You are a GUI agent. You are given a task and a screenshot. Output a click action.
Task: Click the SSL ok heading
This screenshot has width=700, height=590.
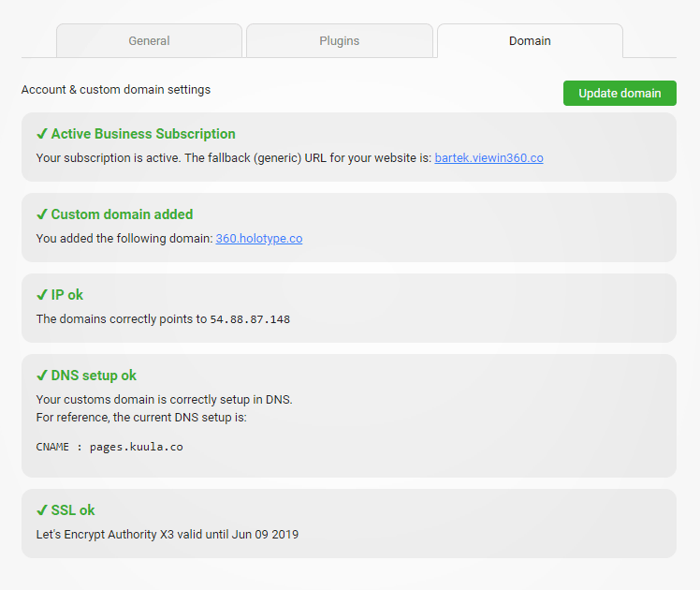(x=73, y=510)
